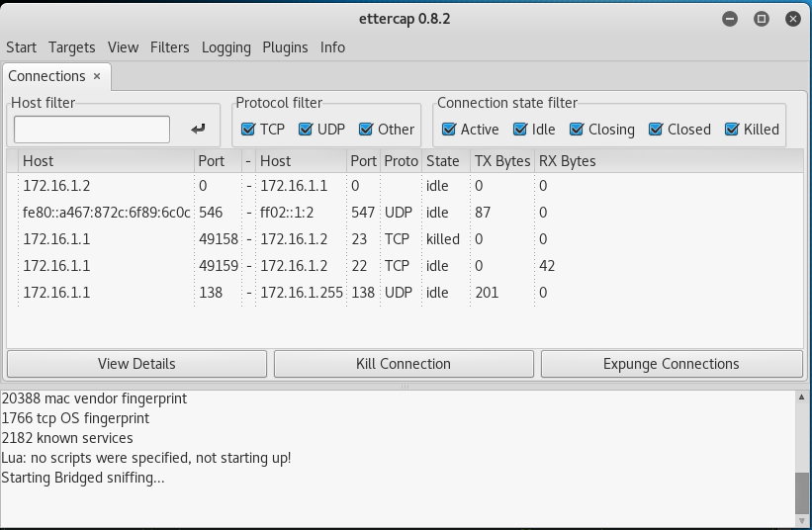This screenshot has width=812, height=530.
Task: Click the TX Bytes value 201
Action: tap(487, 293)
